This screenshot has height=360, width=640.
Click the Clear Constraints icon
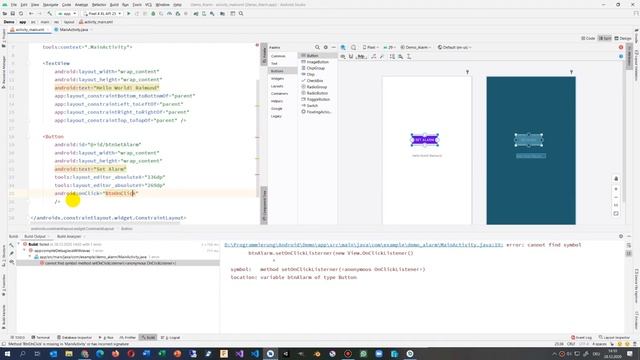click(373, 57)
